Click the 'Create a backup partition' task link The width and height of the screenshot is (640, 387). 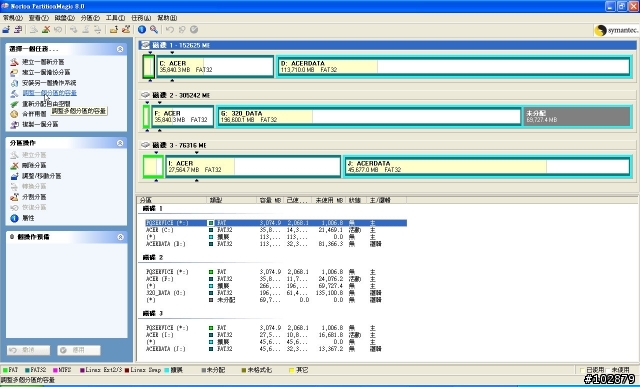(x=46, y=72)
